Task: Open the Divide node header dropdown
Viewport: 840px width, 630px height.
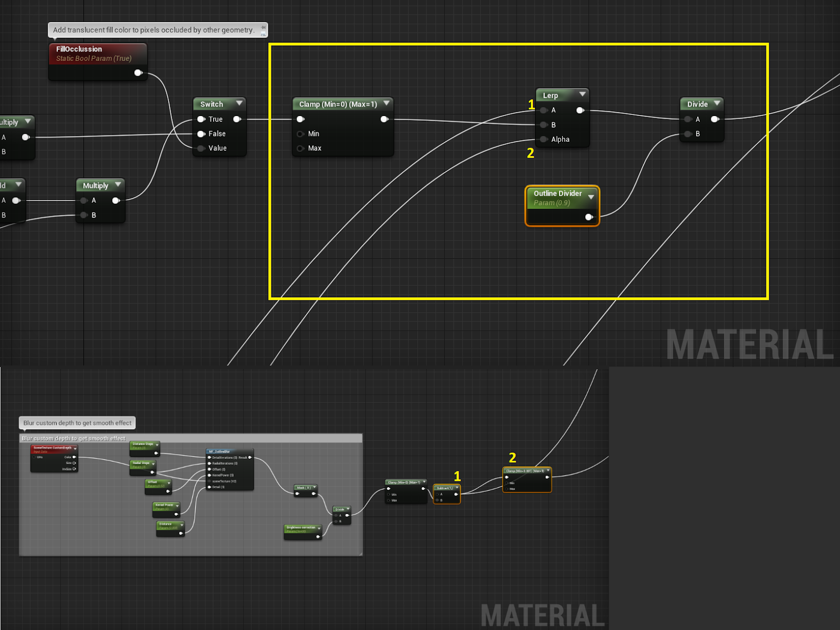Action: coord(717,103)
